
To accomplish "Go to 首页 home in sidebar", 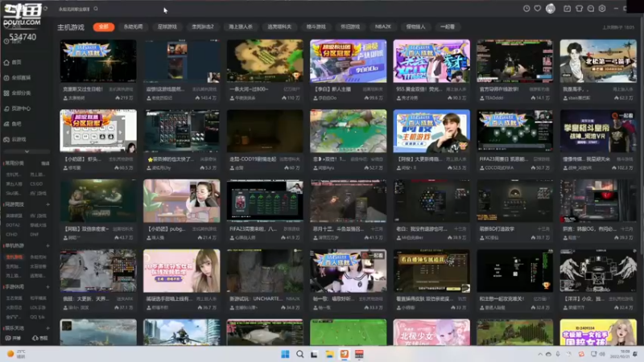I will click(x=13, y=63).
